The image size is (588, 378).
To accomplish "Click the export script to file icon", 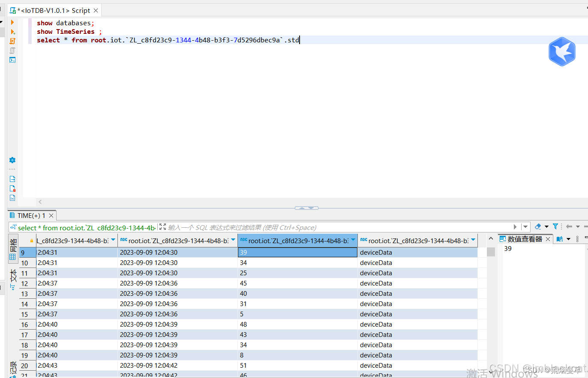I will tap(12, 179).
